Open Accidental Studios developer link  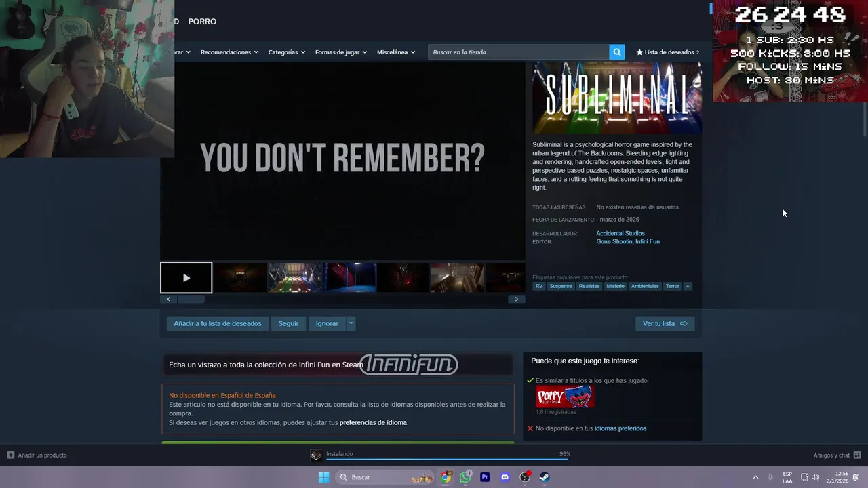click(x=620, y=233)
